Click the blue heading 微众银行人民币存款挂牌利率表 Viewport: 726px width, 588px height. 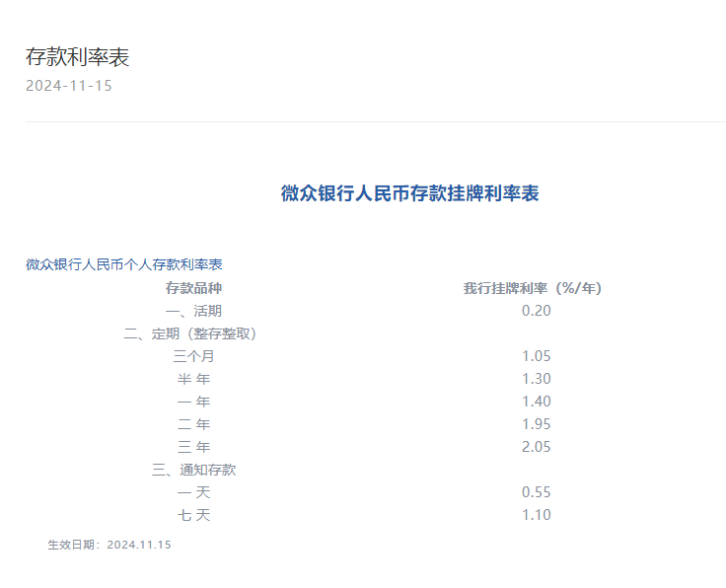409,193
